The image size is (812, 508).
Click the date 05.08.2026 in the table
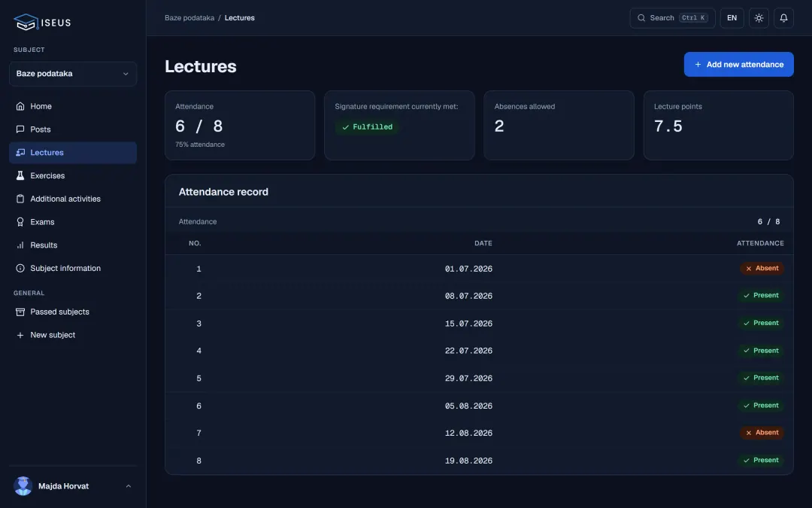tap(468, 406)
